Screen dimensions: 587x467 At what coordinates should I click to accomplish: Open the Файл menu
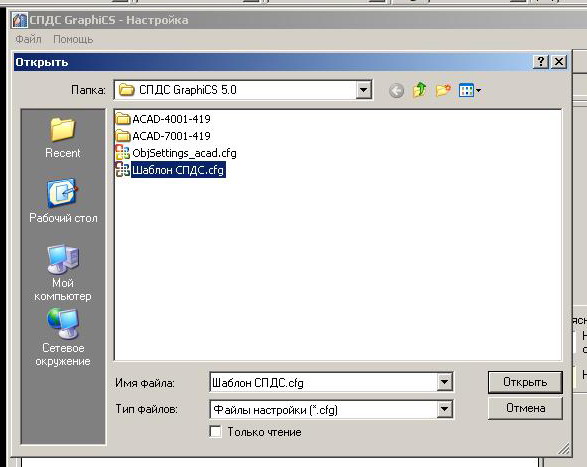(x=28, y=39)
